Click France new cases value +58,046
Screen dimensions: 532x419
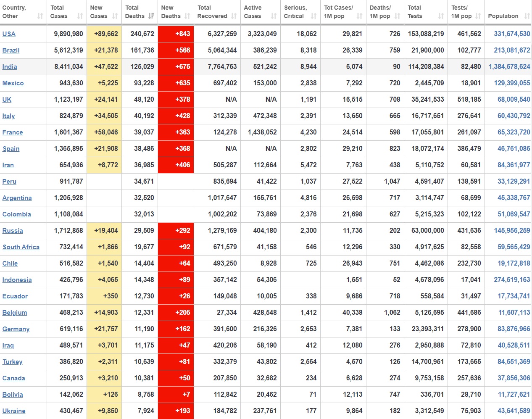click(106, 132)
